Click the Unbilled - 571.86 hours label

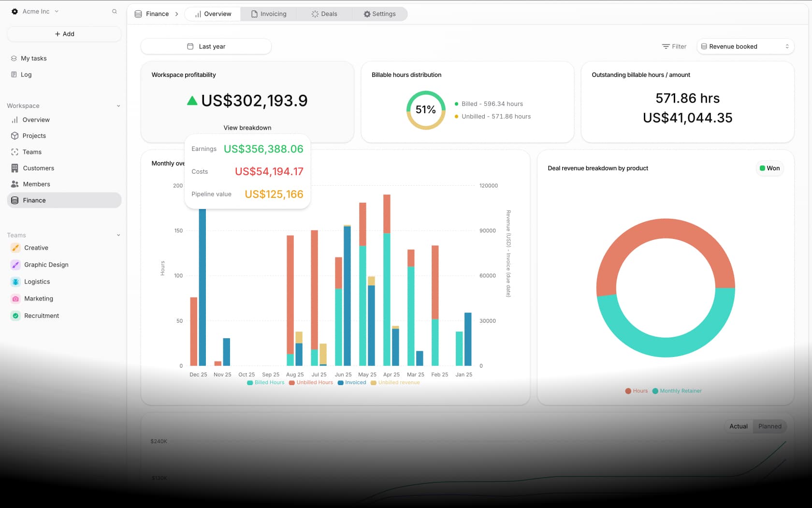pos(496,117)
